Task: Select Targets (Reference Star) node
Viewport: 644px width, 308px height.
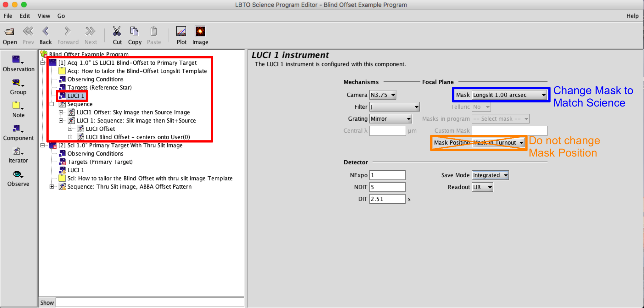Action: tap(99, 87)
